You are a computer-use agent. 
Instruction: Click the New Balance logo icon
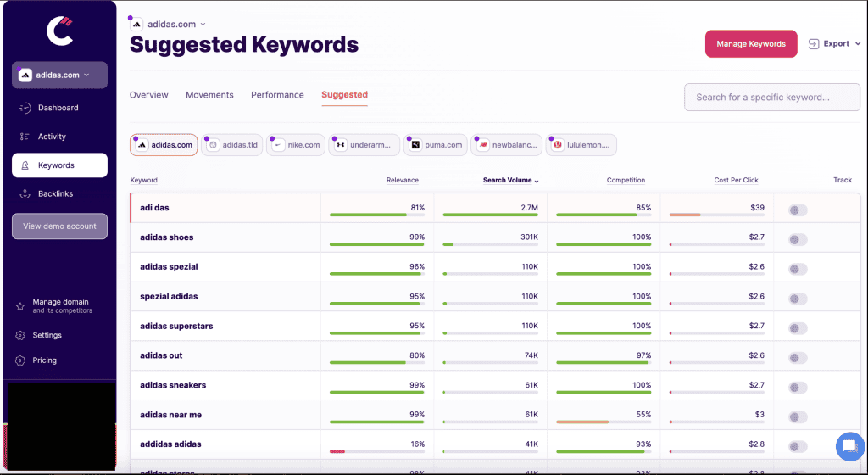pyautogui.click(x=482, y=145)
